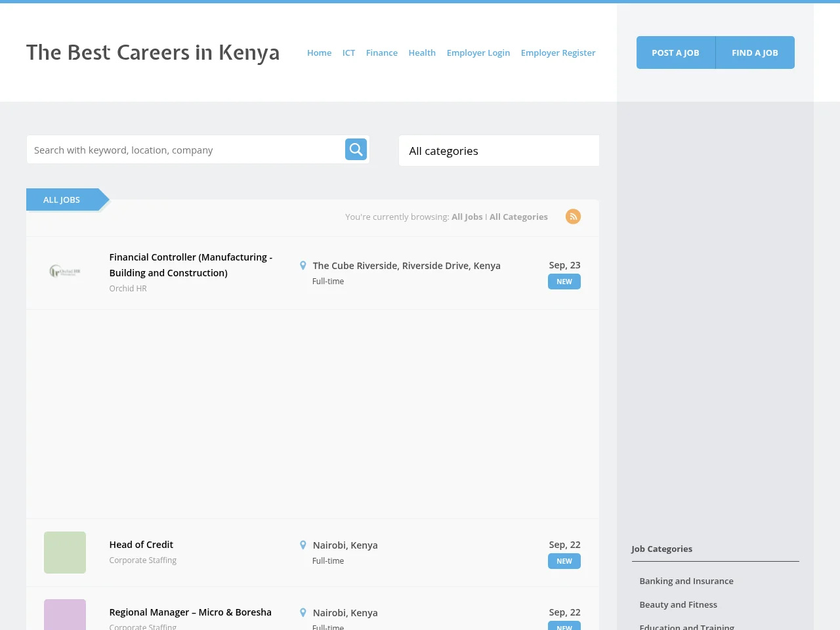Screen dimensions: 840x630
Task: Click the Orchid HR company name
Action: click(x=128, y=288)
